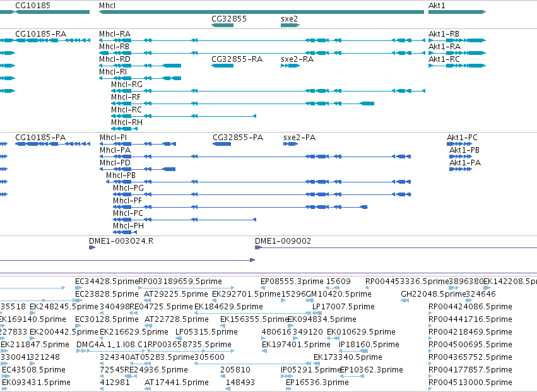Select the MhcI-PF protein label
Viewport: 537px width, 392px height.
127,201
